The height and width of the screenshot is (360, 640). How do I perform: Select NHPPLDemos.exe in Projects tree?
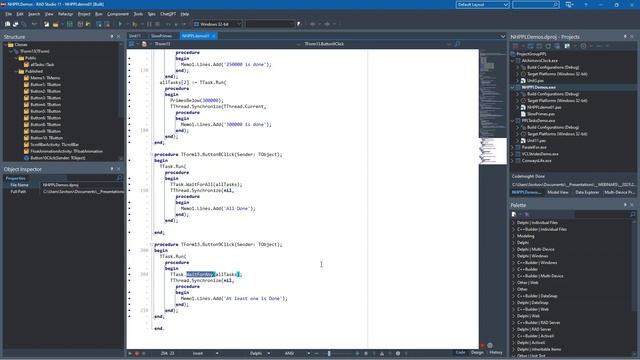coord(538,87)
